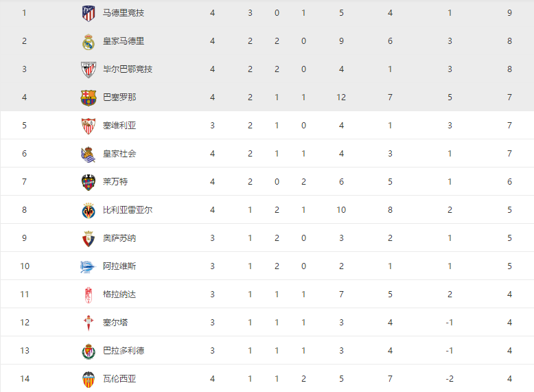534x392 pixels.
Task: Select the Villarreal yellow crest
Action: [89, 211]
